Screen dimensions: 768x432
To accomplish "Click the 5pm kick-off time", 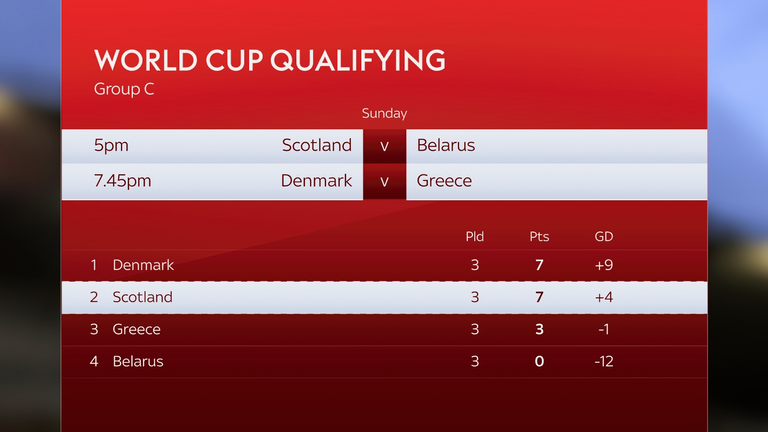I will tap(112, 145).
